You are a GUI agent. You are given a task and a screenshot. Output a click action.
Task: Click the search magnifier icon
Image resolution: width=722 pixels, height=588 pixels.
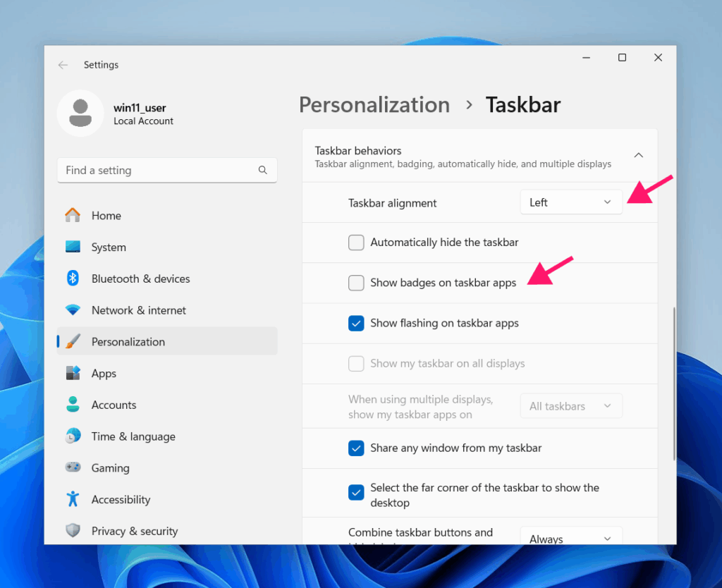click(263, 171)
